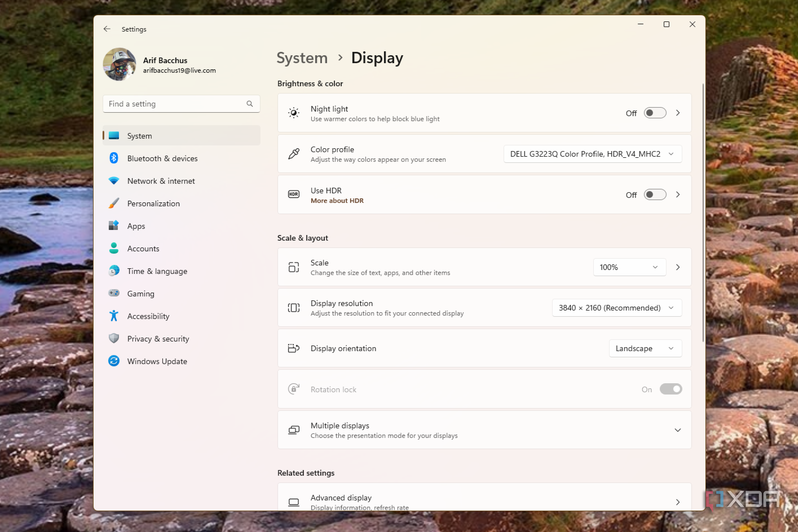
Task: Open the More about HDR link
Action: (x=337, y=201)
